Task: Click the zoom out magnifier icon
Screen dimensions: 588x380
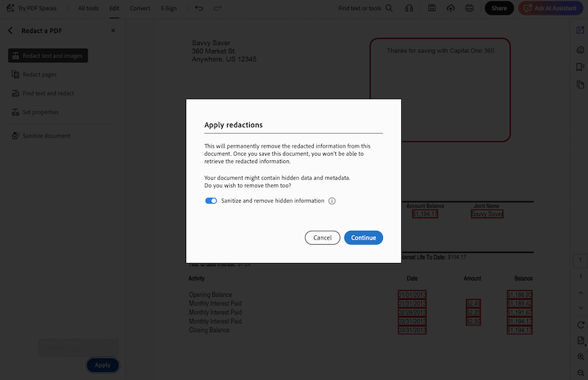Action: (x=581, y=373)
